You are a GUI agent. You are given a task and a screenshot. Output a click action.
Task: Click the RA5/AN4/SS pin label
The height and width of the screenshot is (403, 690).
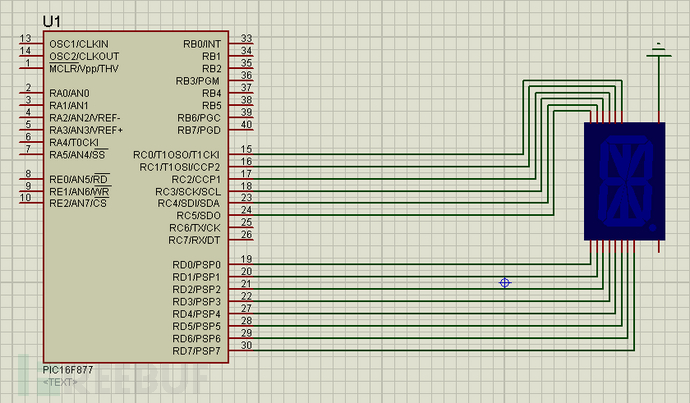point(77,155)
